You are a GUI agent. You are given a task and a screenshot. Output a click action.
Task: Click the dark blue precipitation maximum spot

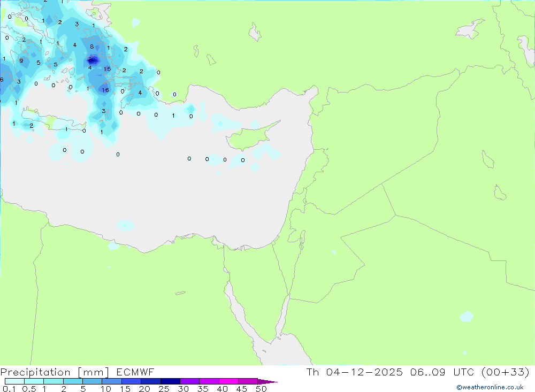(92, 60)
